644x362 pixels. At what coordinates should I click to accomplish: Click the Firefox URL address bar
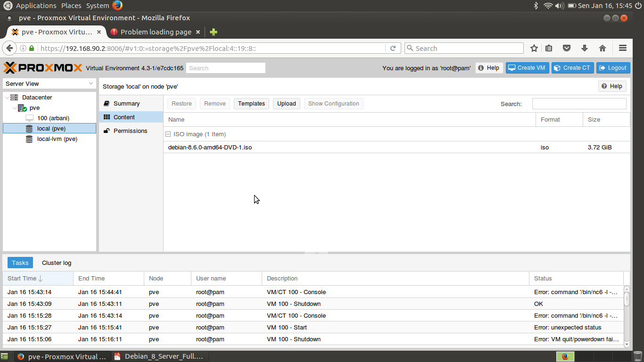coord(211,48)
